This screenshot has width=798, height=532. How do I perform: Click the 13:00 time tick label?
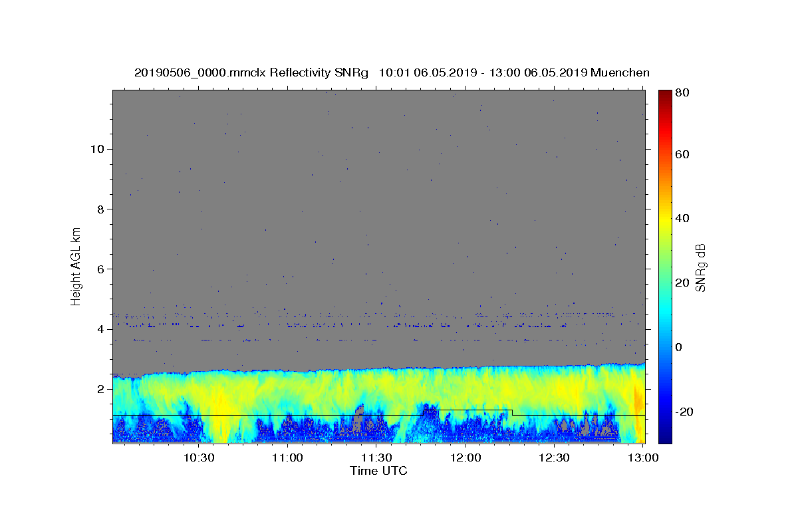pyautogui.click(x=643, y=458)
